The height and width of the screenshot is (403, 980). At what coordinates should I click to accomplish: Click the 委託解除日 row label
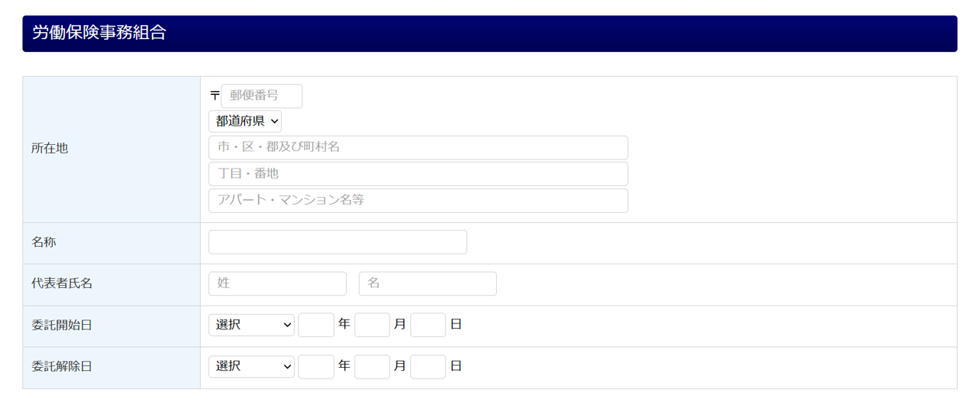[62, 366]
